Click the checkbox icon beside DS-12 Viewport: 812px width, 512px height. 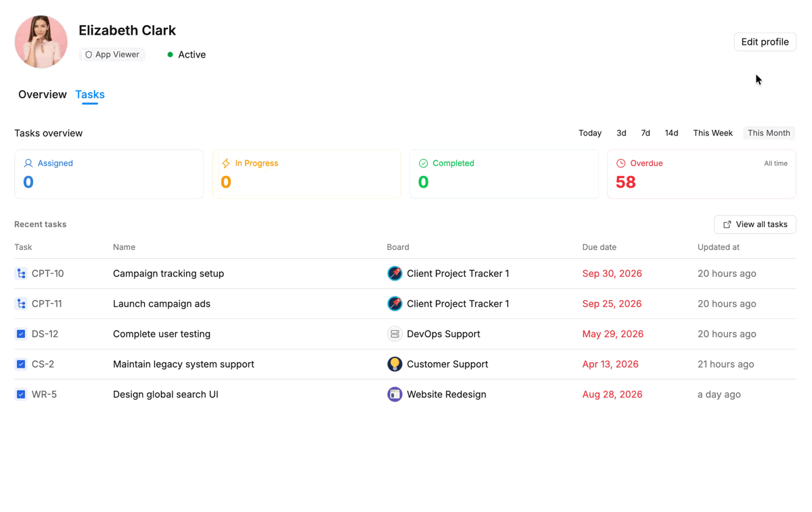21,334
